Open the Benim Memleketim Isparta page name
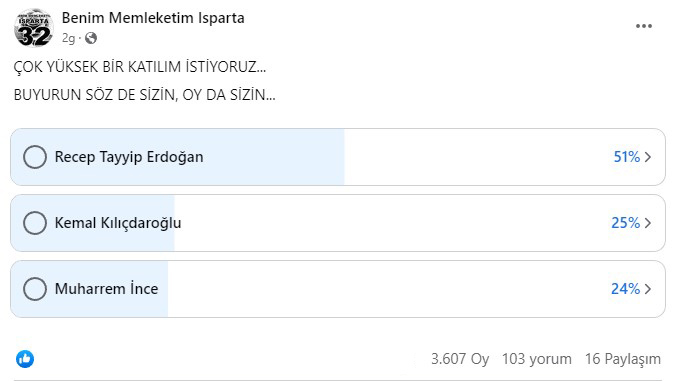Viewport: 675px width, 381px height. (x=153, y=18)
